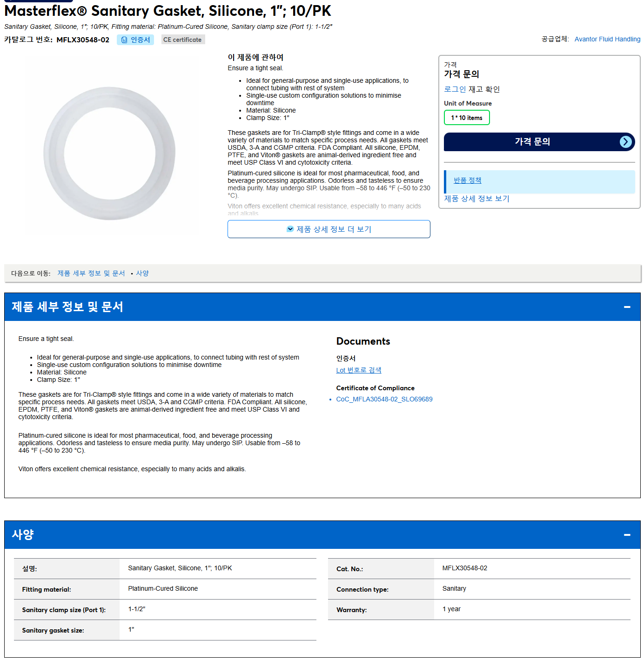Click Cat. No. value MFLX30548-02 in table

[464, 568]
